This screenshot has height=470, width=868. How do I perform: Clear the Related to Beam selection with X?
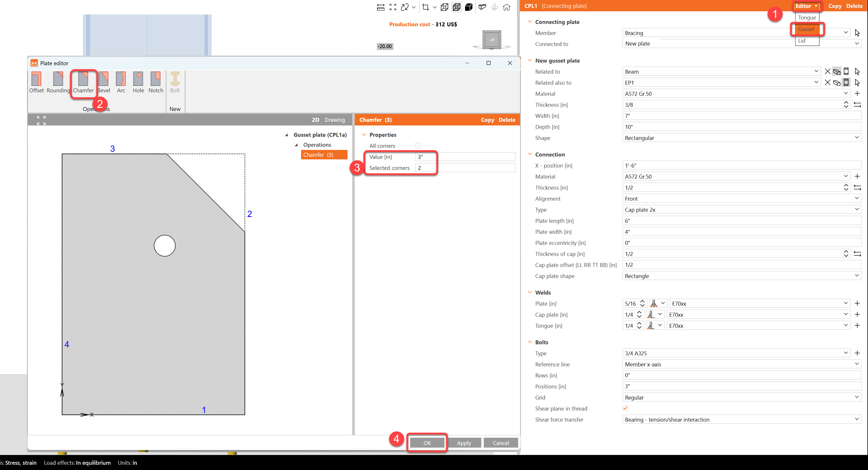(x=827, y=71)
